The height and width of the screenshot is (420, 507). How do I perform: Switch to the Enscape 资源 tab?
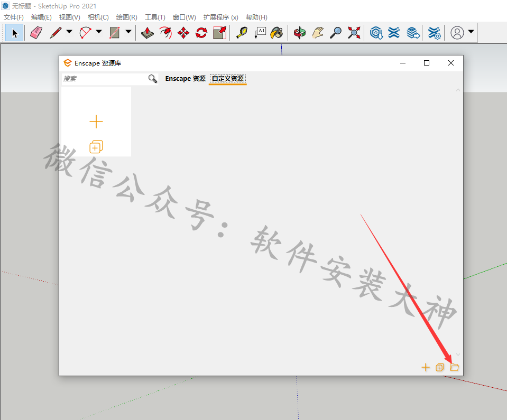tap(185, 79)
